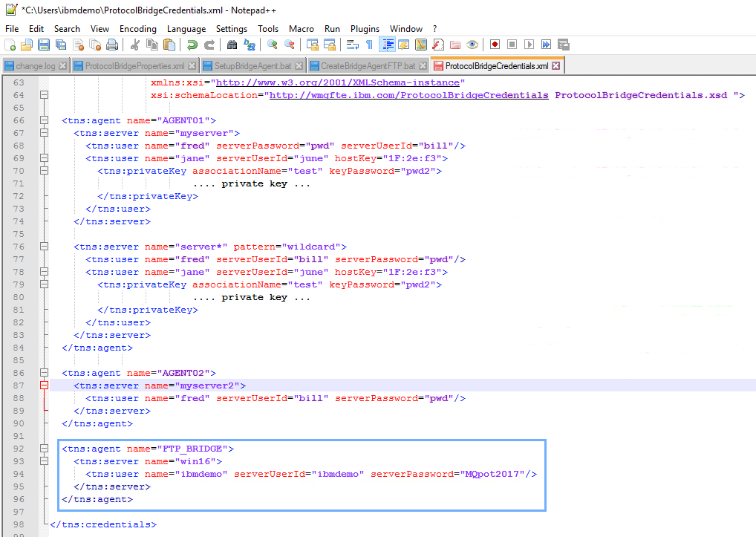Save the current file via toolbar
The image size is (756, 537).
tap(44, 45)
